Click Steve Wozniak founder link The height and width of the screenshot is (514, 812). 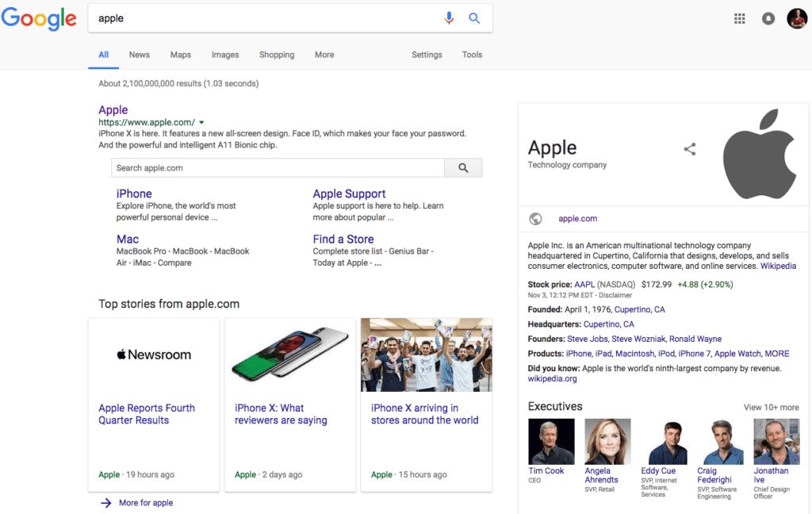638,339
